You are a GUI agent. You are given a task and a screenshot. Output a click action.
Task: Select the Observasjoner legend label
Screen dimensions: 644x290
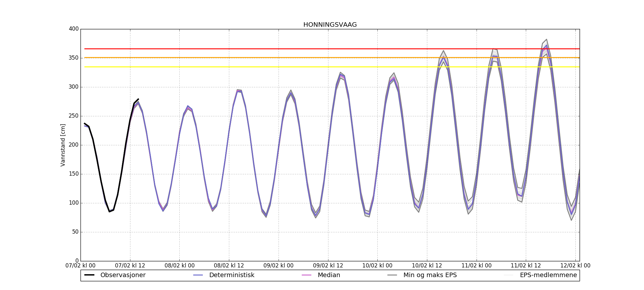123,275
